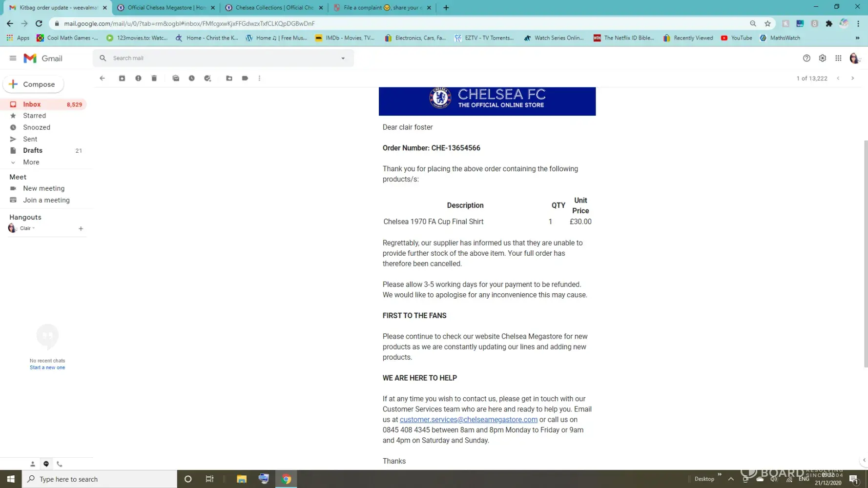The image size is (868, 488).
Task: Click customer services email link
Action: click(x=469, y=420)
